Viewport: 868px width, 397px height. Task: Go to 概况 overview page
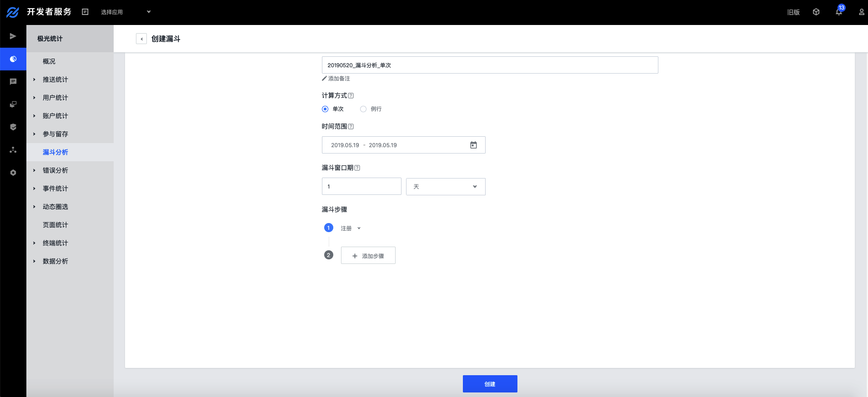49,61
